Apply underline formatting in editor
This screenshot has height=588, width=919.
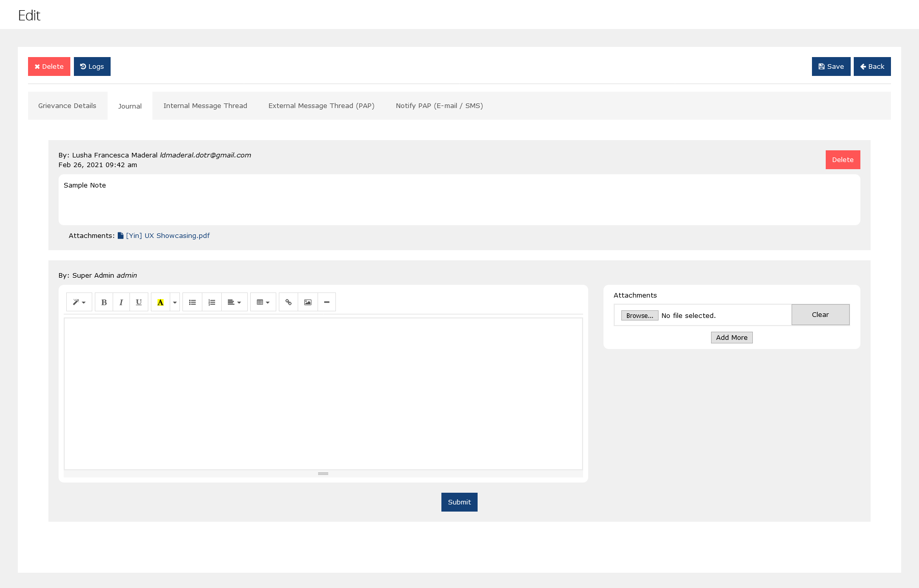click(x=139, y=302)
